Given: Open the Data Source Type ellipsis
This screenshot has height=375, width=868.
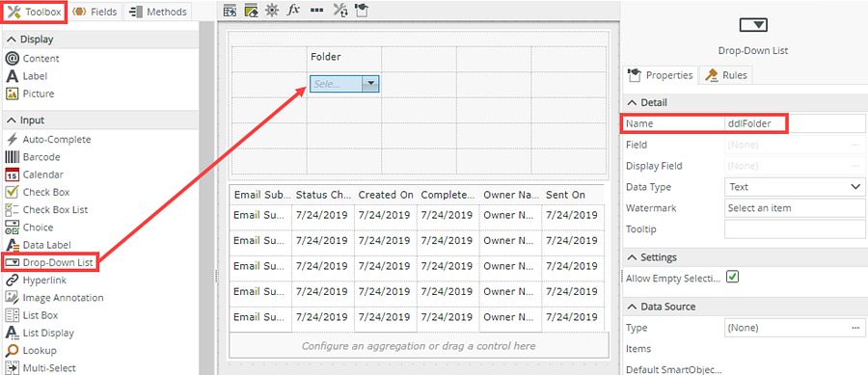Looking at the screenshot, I should pos(855,328).
